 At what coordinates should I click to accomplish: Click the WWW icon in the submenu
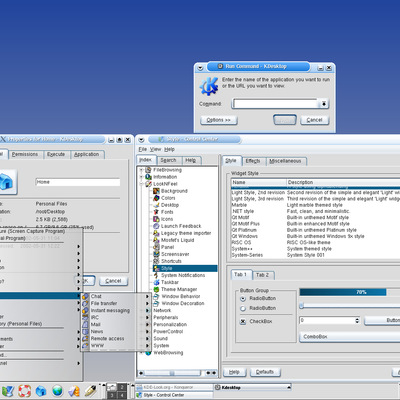[86, 345]
